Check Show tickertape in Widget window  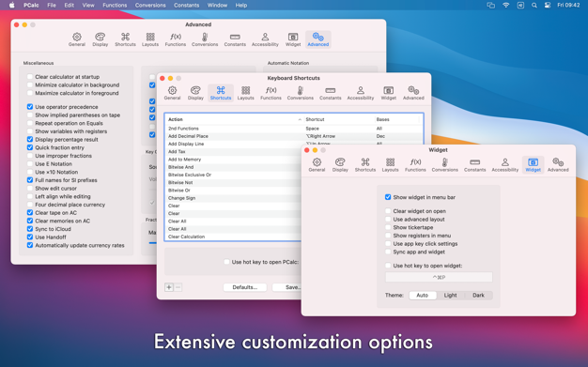click(x=388, y=227)
